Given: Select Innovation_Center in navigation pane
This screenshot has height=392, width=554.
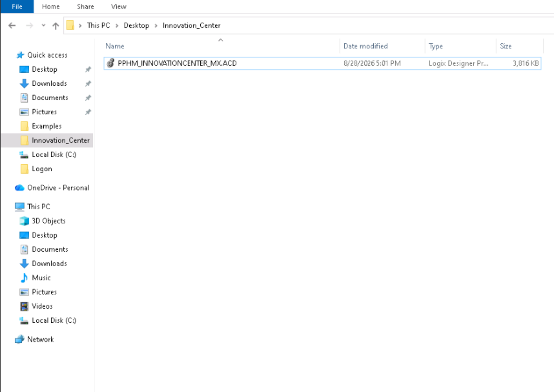Looking at the screenshot, I should point(61,140).
